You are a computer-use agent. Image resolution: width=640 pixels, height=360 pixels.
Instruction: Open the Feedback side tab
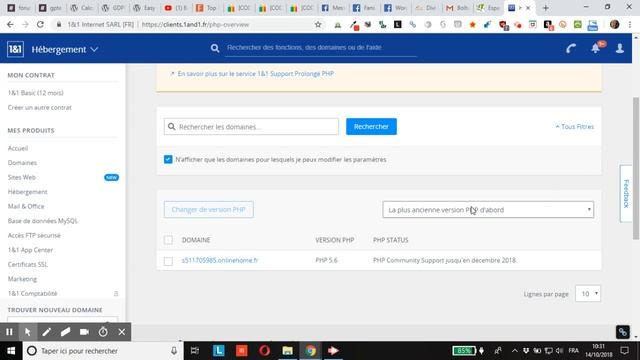626,193
